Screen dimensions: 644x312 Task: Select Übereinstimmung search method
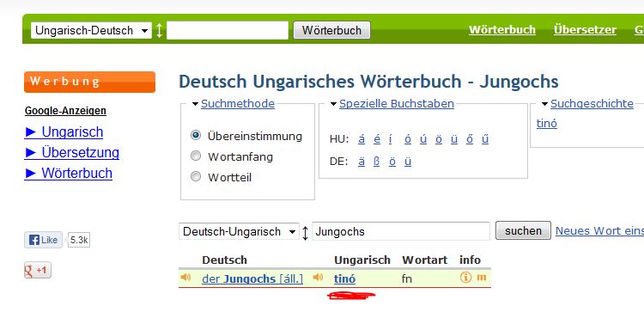click(x=196, y=135)
